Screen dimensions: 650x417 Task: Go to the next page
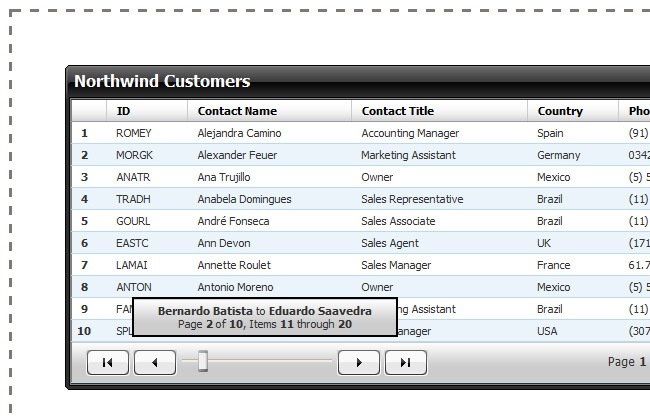click(359, 362)
